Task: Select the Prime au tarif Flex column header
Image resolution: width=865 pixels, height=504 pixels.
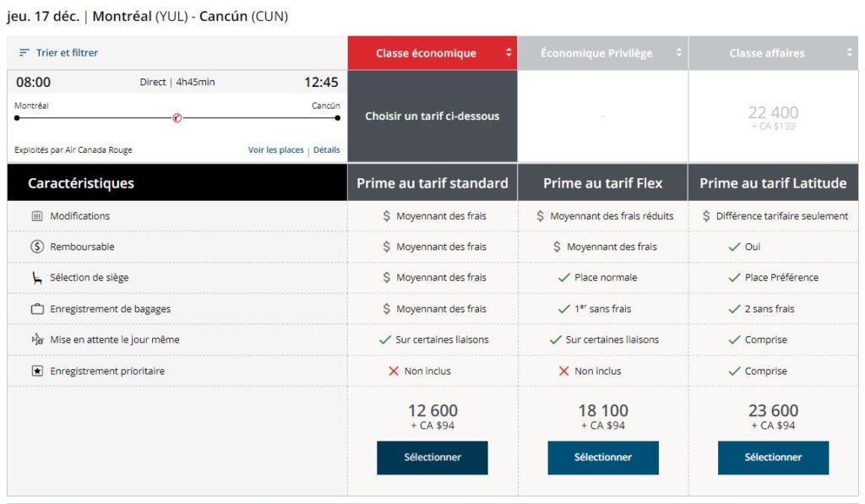Action: click(x=602, y=182)
